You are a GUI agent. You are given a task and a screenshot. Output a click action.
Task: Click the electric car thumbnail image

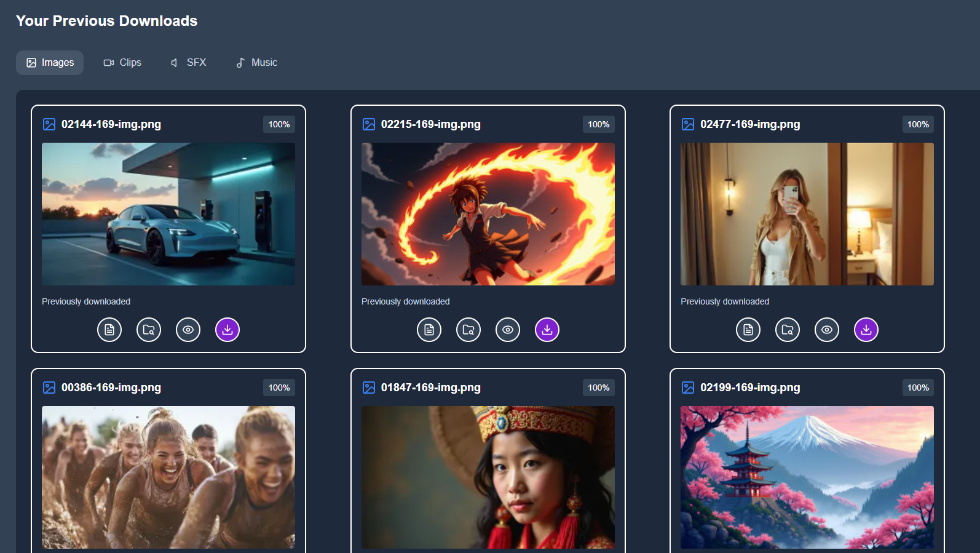coord(168,214)
